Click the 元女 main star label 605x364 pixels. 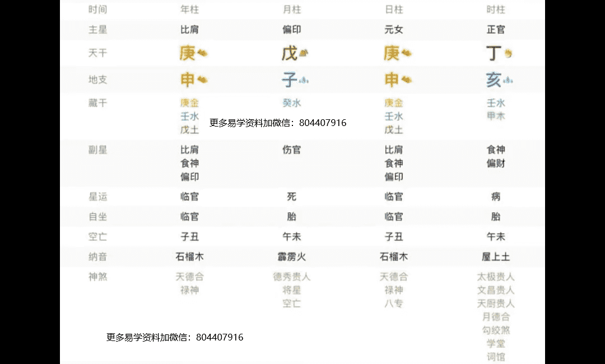pos(393,30)
